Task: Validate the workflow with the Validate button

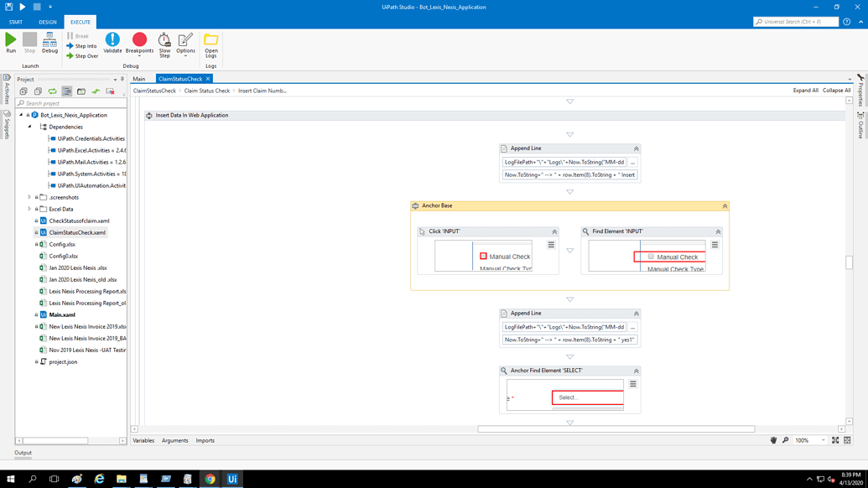Action: [x=112, y=43]
